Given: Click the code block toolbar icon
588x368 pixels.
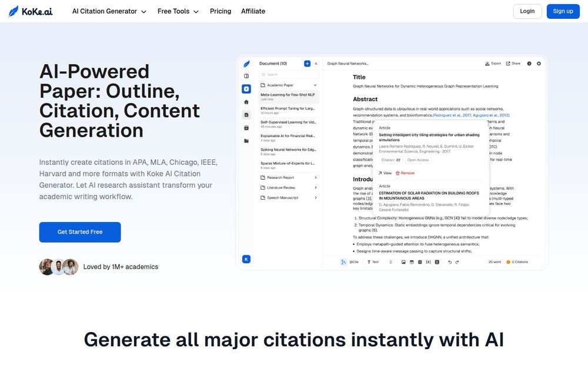Looking at the screenshot, I should (x=420, y=262).
